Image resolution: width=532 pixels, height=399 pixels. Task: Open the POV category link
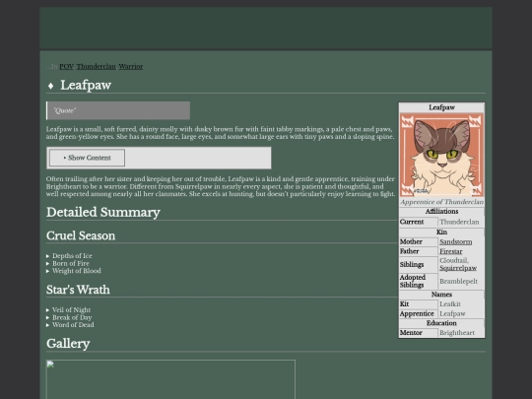coord(66,67)
